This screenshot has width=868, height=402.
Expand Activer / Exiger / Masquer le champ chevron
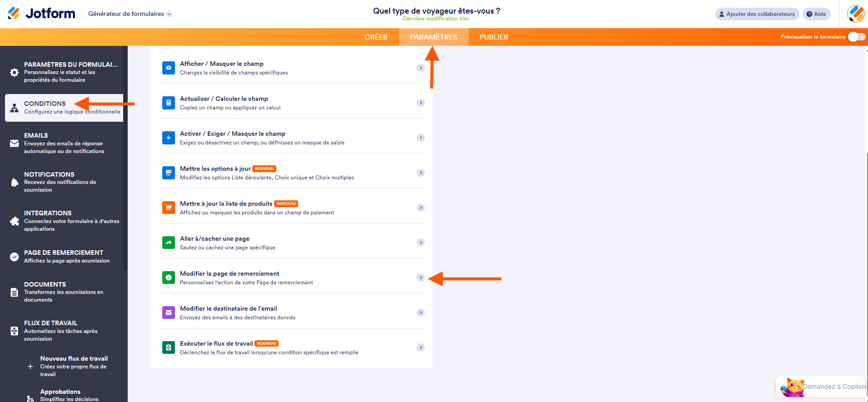click(x=421, y=138)
